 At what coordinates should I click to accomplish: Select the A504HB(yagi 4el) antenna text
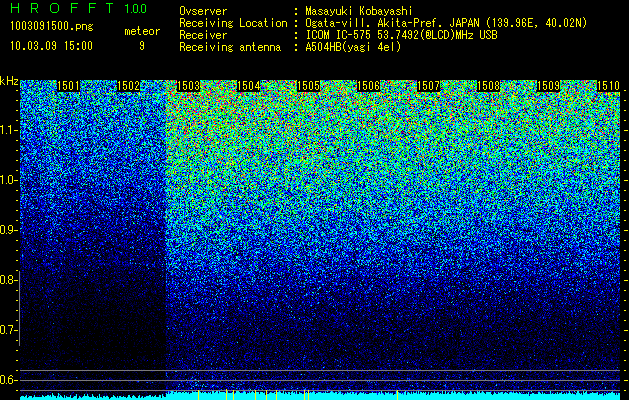(353, 47)
